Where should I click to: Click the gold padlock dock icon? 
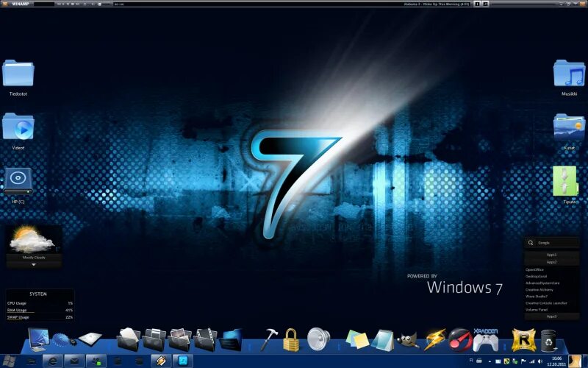pyautogui.click(x=291, y=340)
